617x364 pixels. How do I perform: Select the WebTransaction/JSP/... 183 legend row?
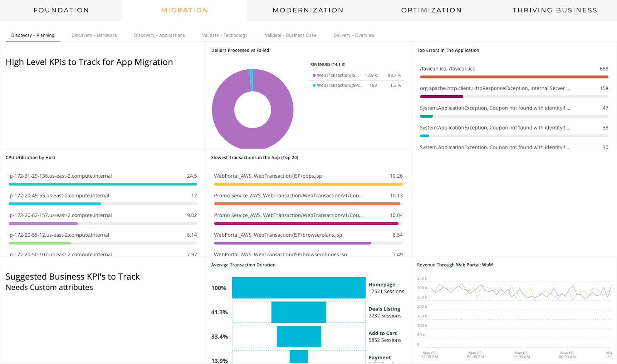click(357, 85)
